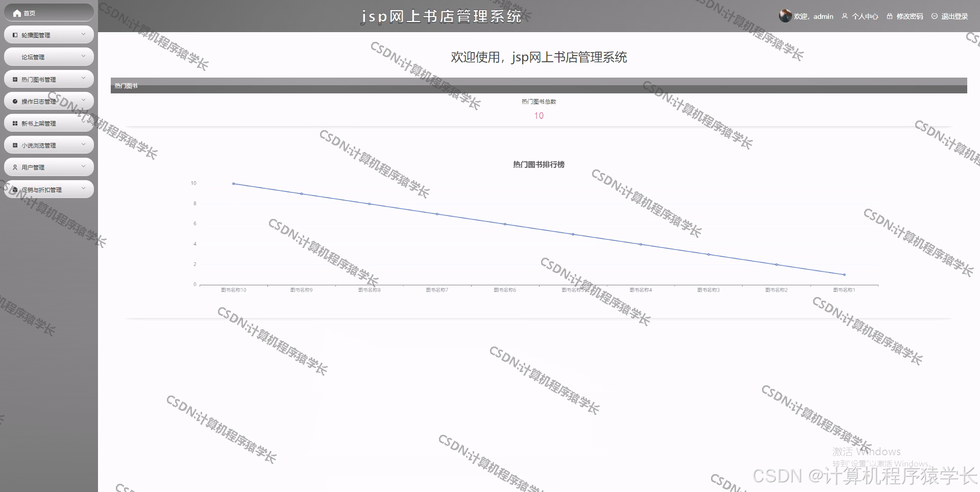Click 退出登录 to log out
The width and height of the screenshot is (980, 492).
(954, 16)
